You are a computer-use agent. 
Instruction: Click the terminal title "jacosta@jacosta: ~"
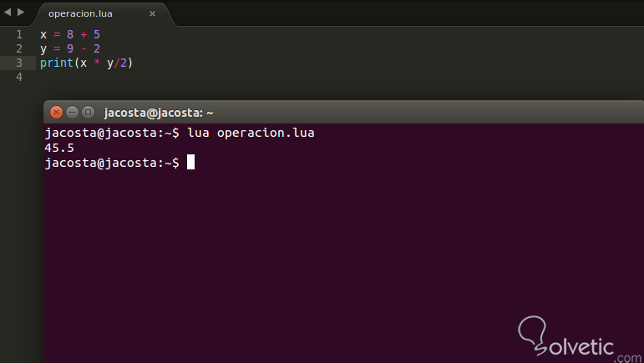pos(159,112)
